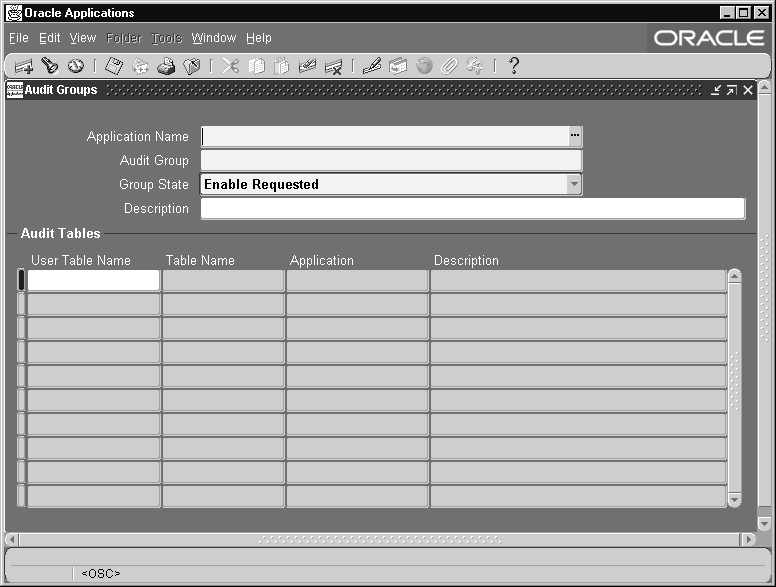Click the 'Enable Requested' Group State value
The width and height of the screenshot is (776, 587).
pyautogui.click(x=261, y=185)
